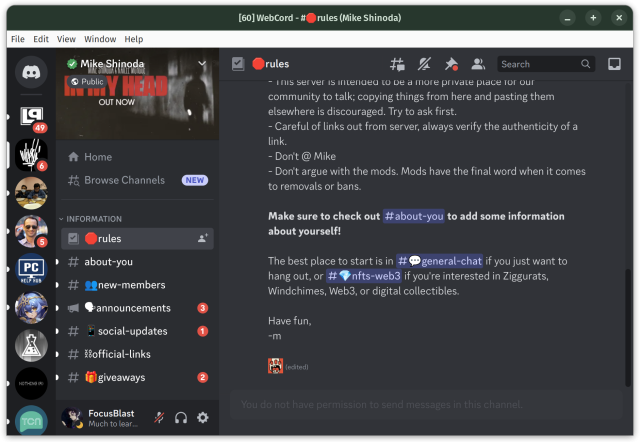This screenshot has height=442, width=640.
Task: Follow the #about-you mention link
Action: tap(413, 216)
